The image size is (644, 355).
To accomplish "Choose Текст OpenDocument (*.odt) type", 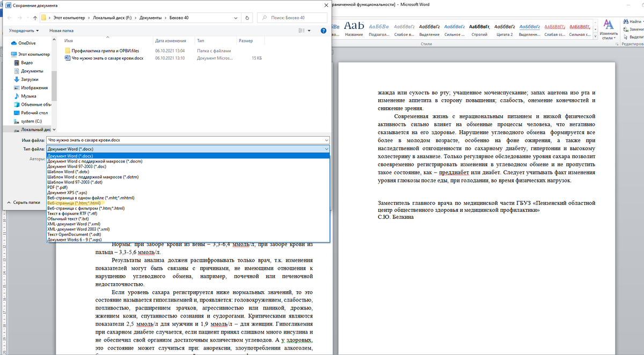I will pos(188,234).
